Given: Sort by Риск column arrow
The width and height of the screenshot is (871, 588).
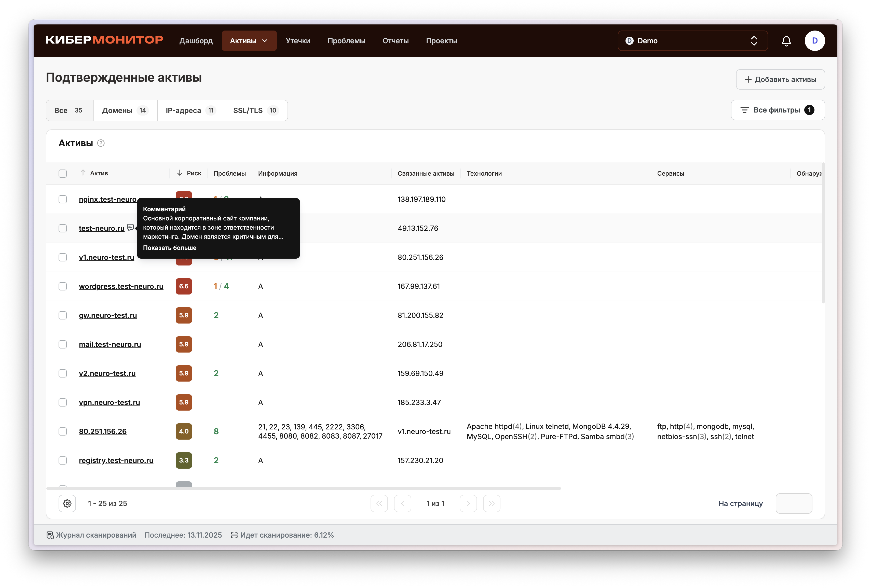Looking at the screenshot, I should (x=180, y=173).
